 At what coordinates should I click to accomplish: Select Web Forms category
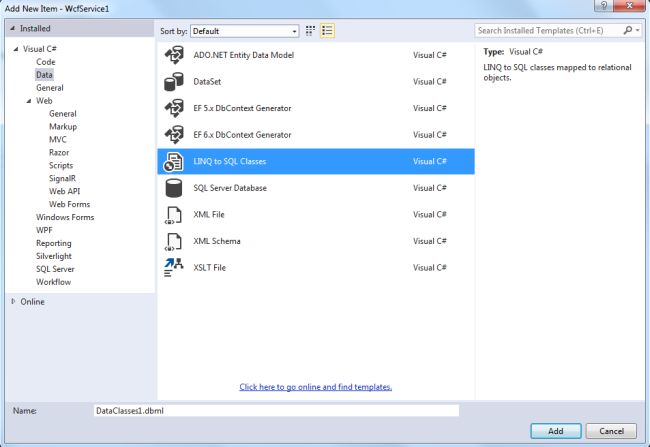tap(69, 204)
